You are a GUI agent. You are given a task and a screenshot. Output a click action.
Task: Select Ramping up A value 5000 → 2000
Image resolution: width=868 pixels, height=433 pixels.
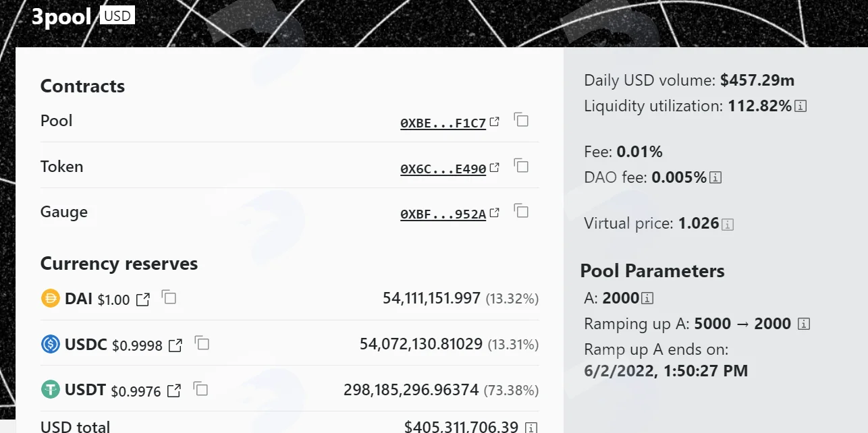click(x=742, y=324)
